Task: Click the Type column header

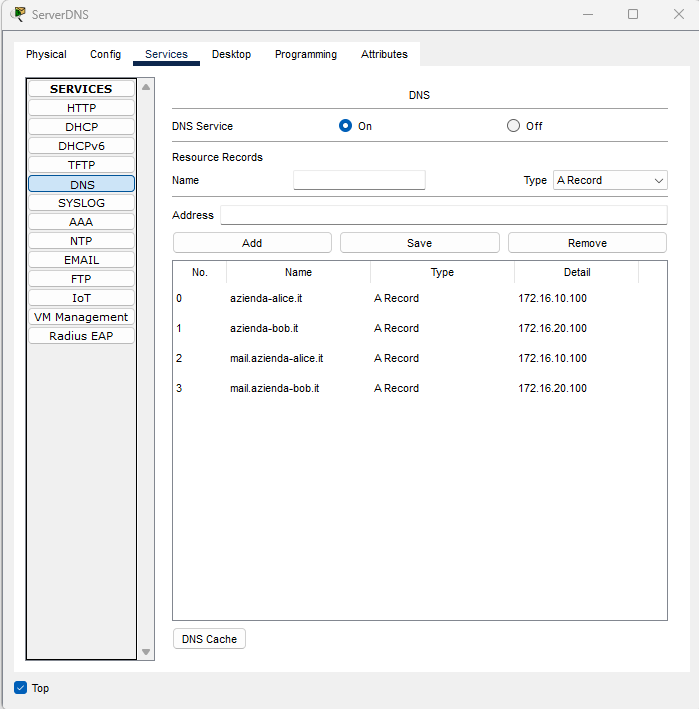Action: [x=442, y=272]
